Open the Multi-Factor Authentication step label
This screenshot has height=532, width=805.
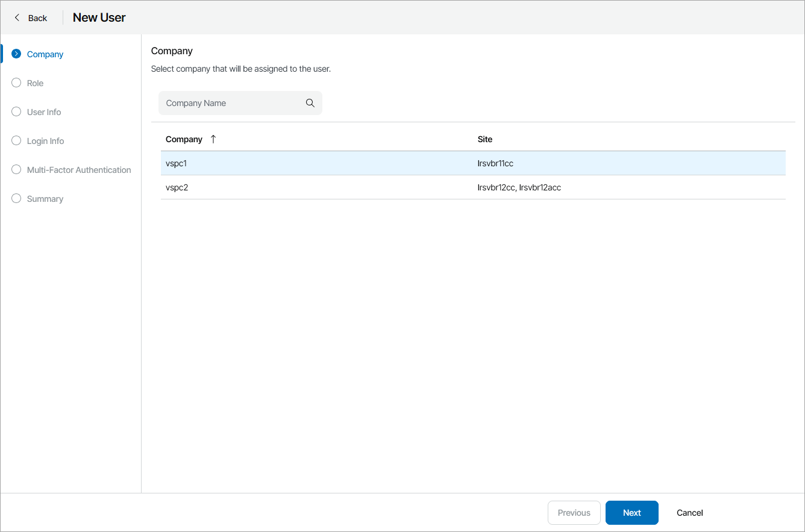tap(79, 170)
